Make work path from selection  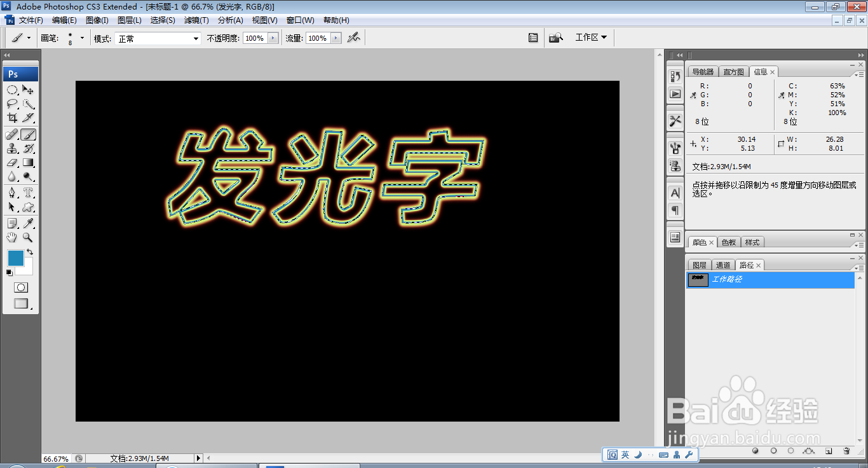(809, 451)
